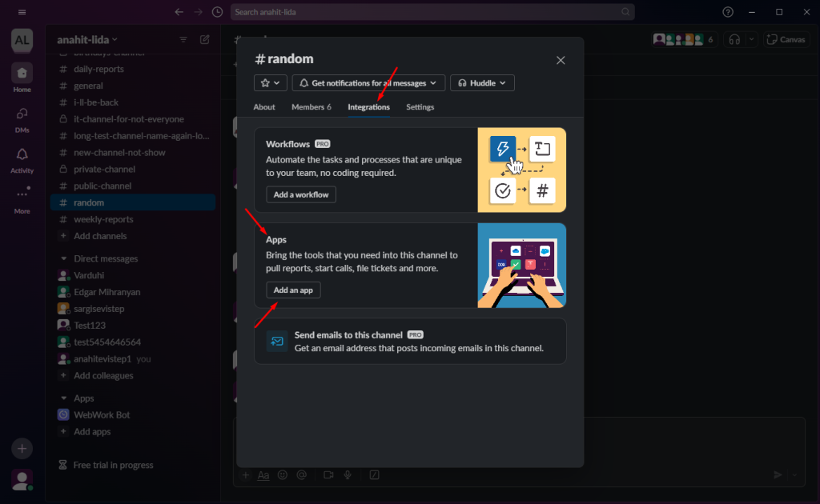Open direct message with Edgar Mihranyan
This screenshot has width=820, height=504.
[133, 292]
